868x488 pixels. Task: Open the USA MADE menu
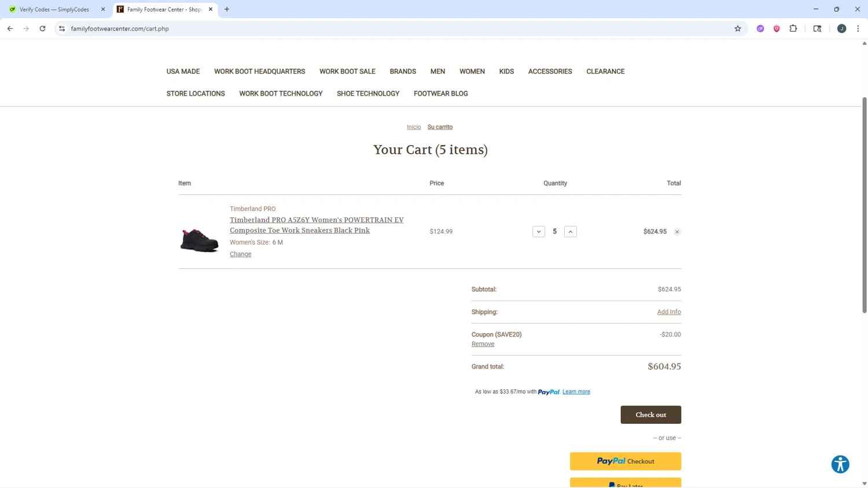point(183,72)
